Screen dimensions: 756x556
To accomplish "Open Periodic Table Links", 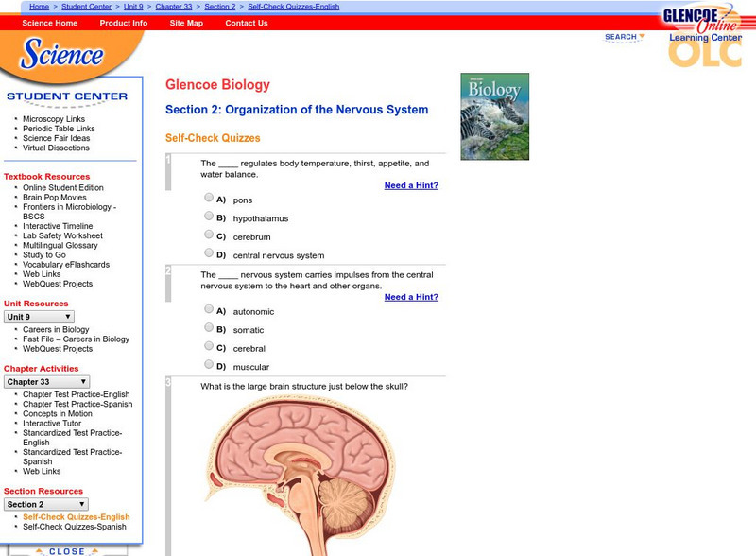I will click(59, 129).
